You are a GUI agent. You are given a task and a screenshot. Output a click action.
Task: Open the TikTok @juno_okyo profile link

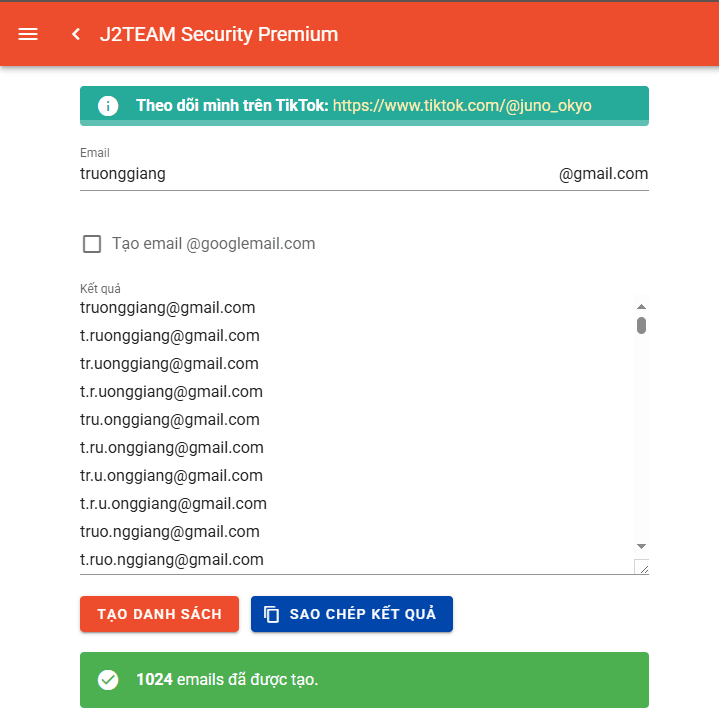coord(462,106)
